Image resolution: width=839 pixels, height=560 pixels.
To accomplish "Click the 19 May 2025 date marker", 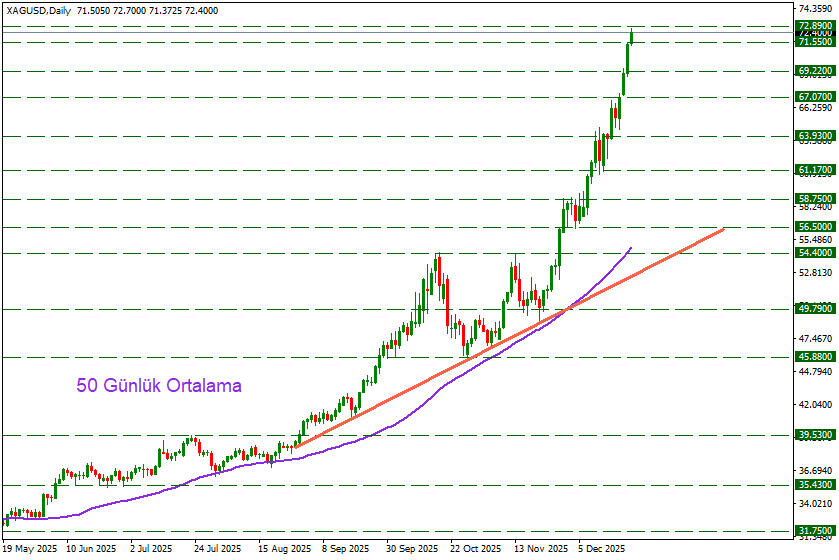I will [29, 549].
